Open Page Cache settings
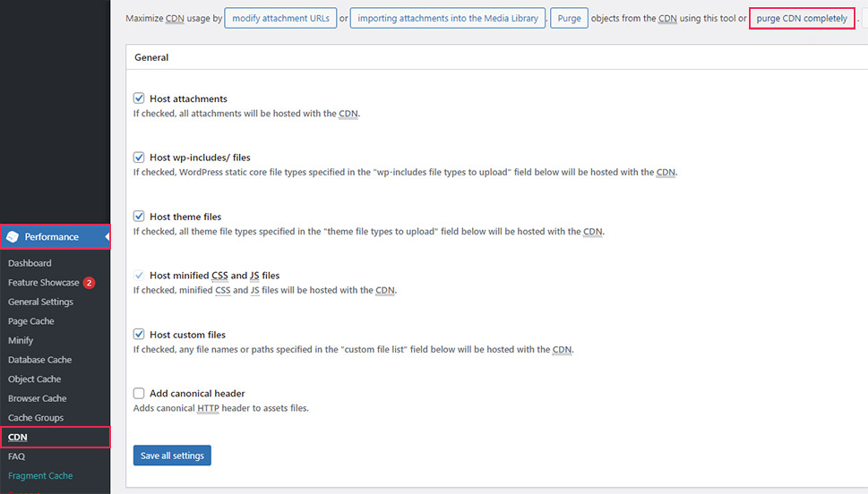The height and width of the screenshot is (494, 868). pyautogui.click(x=31, y=321)
